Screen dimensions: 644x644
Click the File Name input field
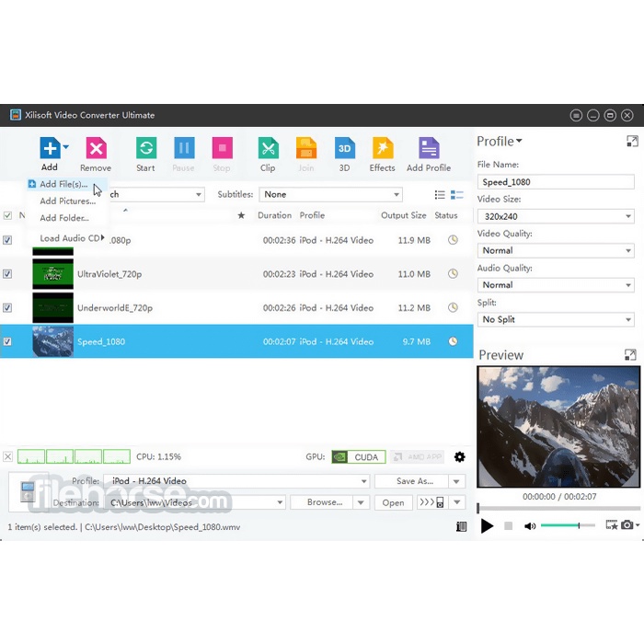556,182
